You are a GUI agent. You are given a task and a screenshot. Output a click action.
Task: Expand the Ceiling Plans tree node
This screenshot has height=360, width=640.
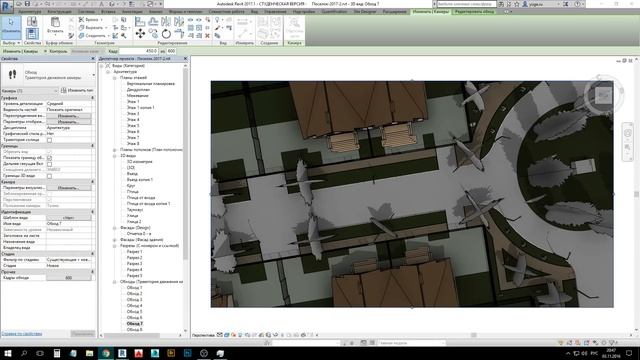(x=115, y=150)
